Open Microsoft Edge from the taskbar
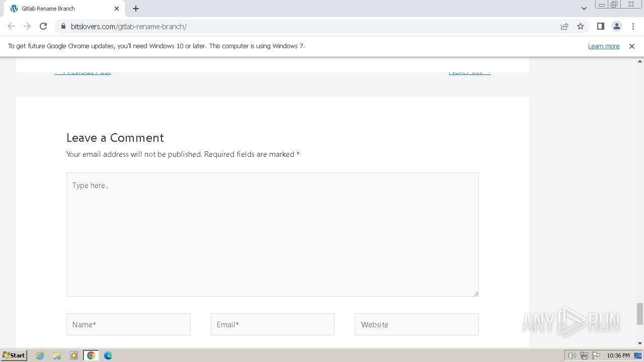Screen dimensions: 644x362 pyautogui.click(x=108, y=355)
